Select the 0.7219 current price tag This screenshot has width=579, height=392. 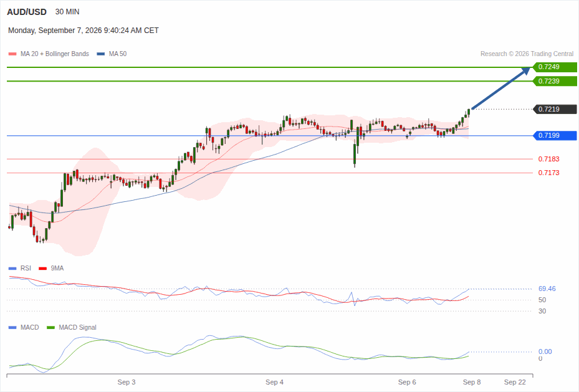[x=555, y=109]
